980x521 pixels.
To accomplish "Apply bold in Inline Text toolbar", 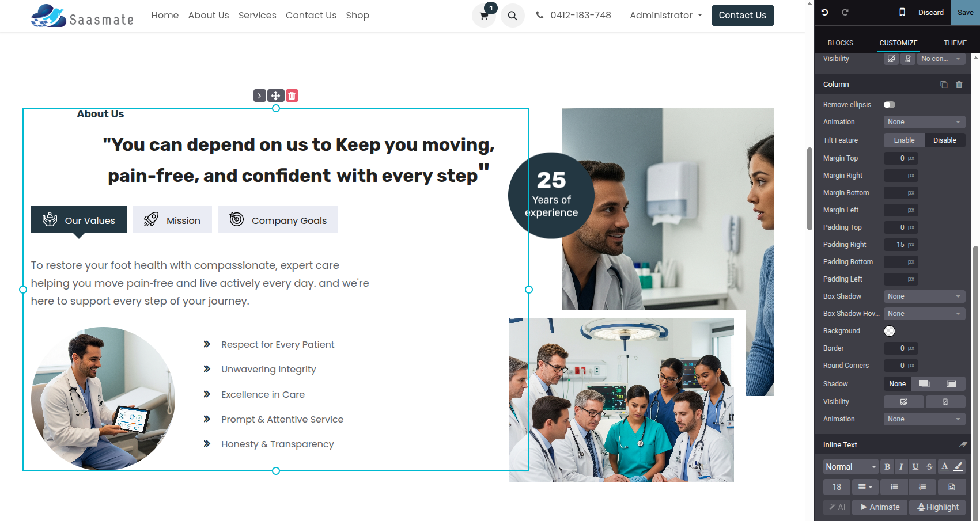I will tap(887, 467).
